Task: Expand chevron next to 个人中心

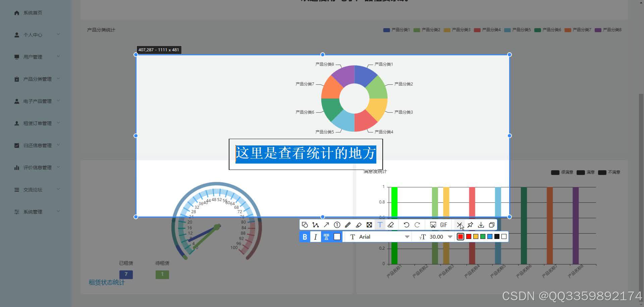Action: (58, 34)
